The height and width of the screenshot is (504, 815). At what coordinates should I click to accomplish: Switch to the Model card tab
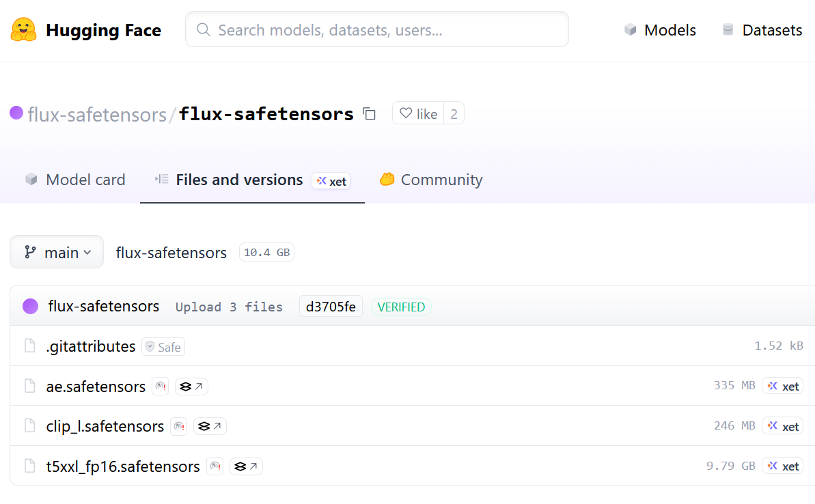[x=75, y=180]
